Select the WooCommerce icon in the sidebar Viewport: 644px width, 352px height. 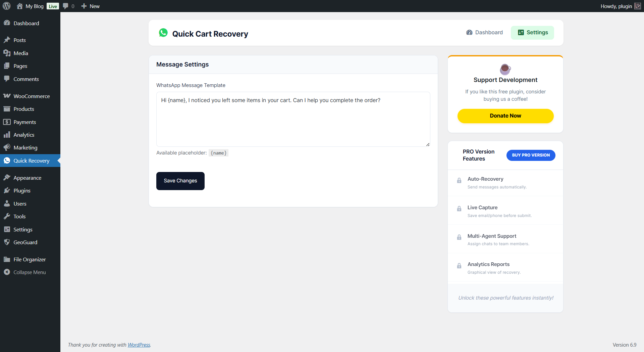7,96
